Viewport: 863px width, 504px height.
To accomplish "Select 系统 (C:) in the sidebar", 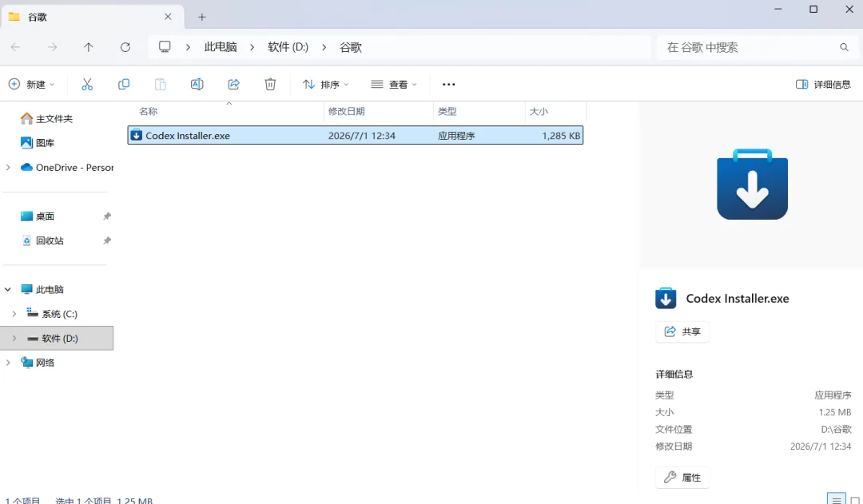I will pos(59,314).
